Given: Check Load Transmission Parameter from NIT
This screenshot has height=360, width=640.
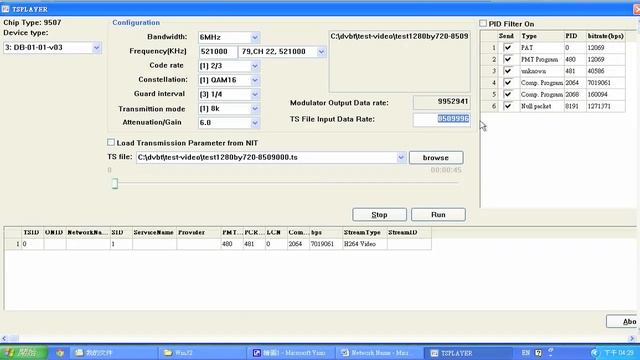Looking at the screenshot, I should tap(111, 142).
